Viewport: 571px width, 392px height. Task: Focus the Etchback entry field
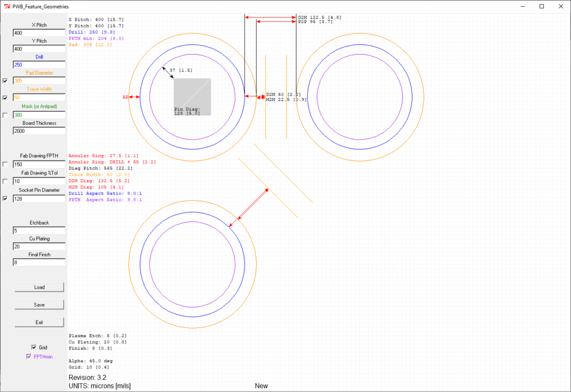[x=39, y=230]
